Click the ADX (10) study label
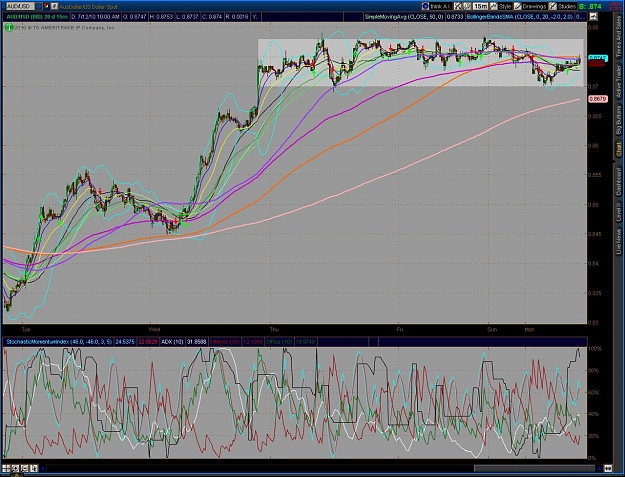 pyautogui.click(x=173, y=342)
